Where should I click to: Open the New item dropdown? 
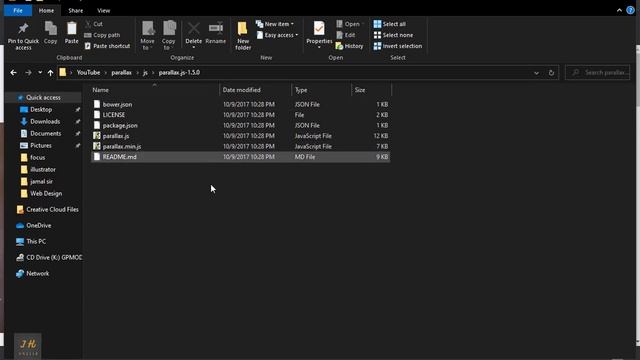point(275,24)
